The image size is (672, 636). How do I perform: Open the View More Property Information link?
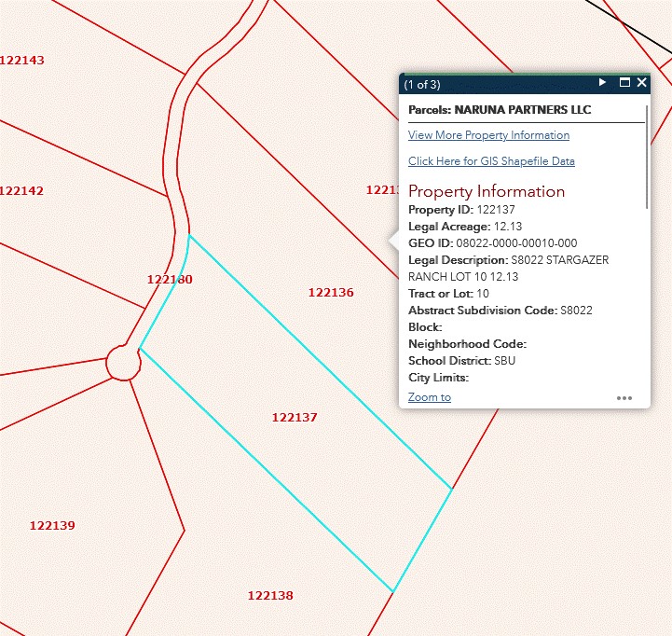pyautogui.click(x=488, y=135)
